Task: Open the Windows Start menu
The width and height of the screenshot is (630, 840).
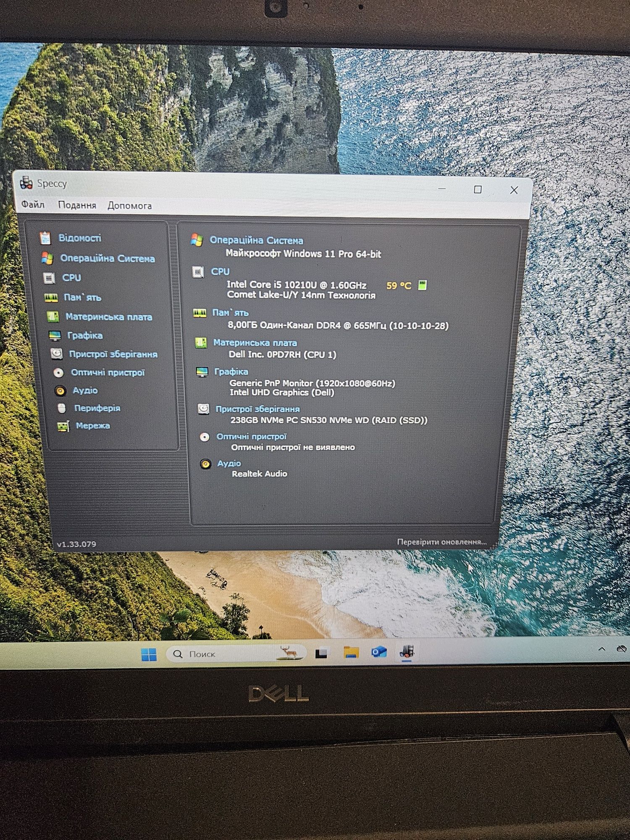Action: click(149, 654)
